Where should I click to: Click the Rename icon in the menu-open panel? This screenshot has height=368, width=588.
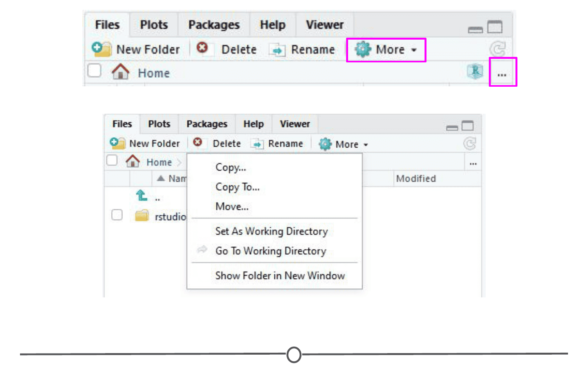[x=258, y=144]
